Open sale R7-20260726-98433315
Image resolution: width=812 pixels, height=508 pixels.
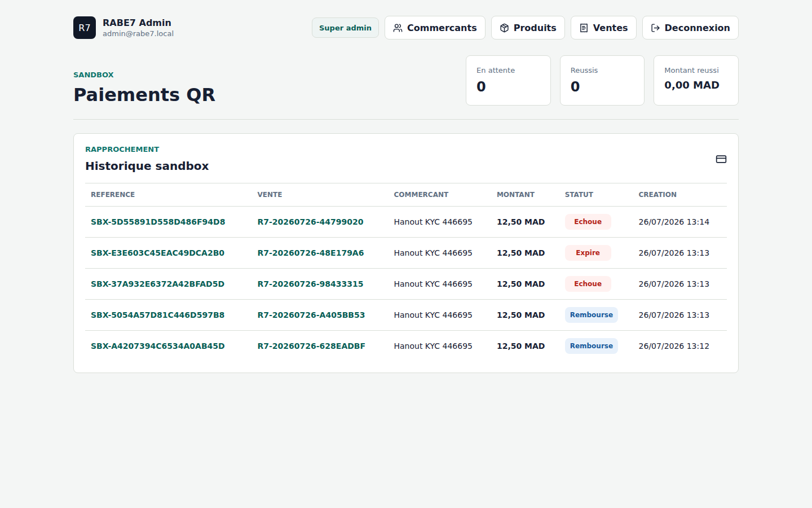coord(311,284)
